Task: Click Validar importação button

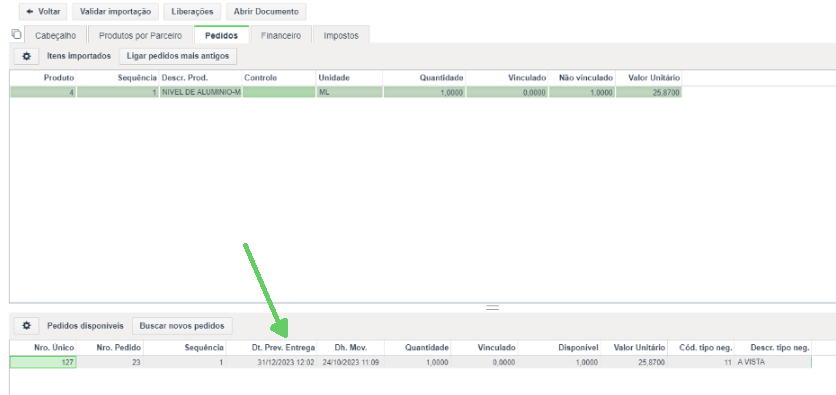Action: pyautogui.click(x=115, y=11)
